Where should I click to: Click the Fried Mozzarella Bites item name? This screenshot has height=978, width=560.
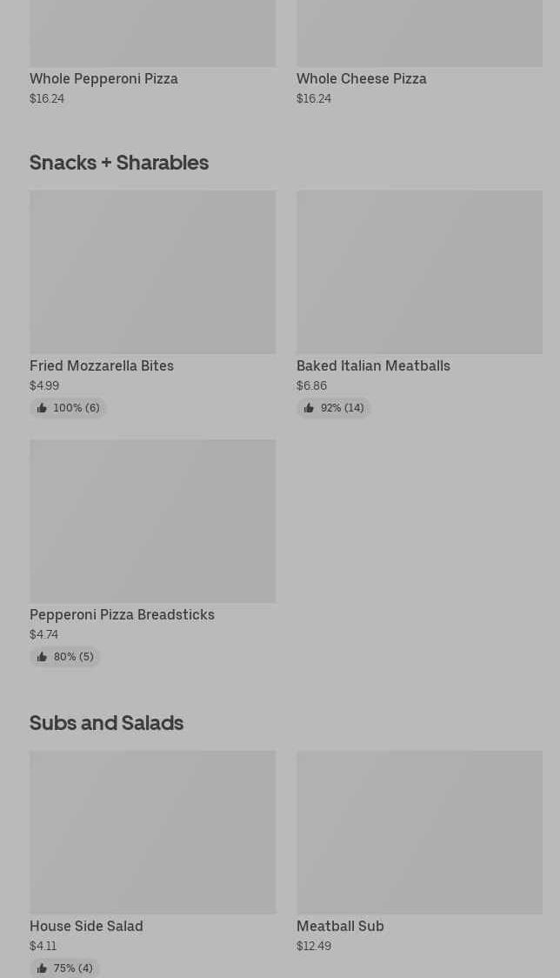tap(102, 365)
